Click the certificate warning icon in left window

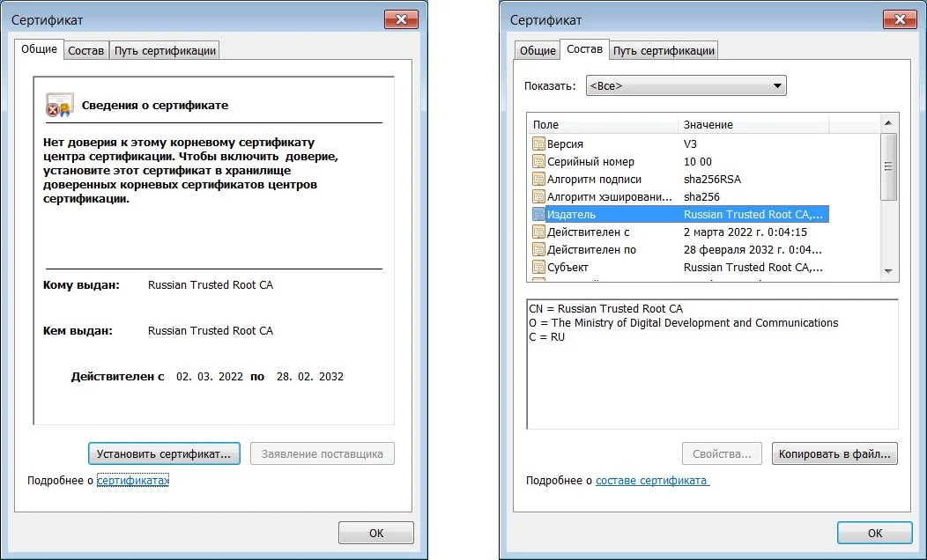pos(60,105)
